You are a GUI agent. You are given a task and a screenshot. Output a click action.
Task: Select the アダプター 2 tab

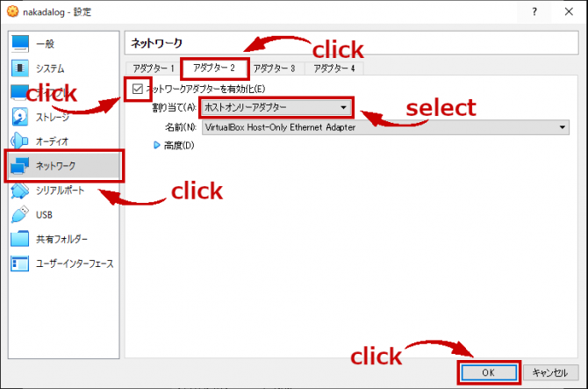coord(213,68)
